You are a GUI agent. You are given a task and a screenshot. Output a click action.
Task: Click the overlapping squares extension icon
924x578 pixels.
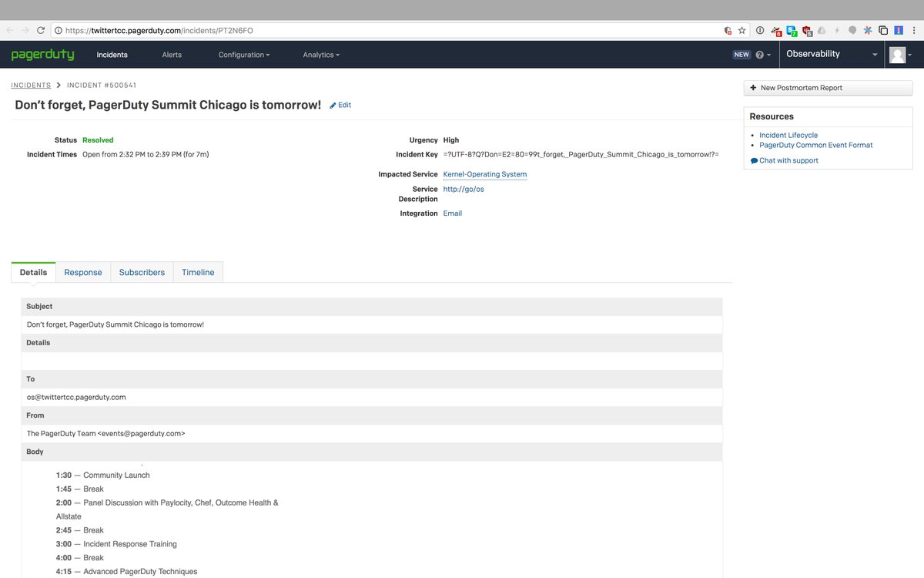point(883,31)
